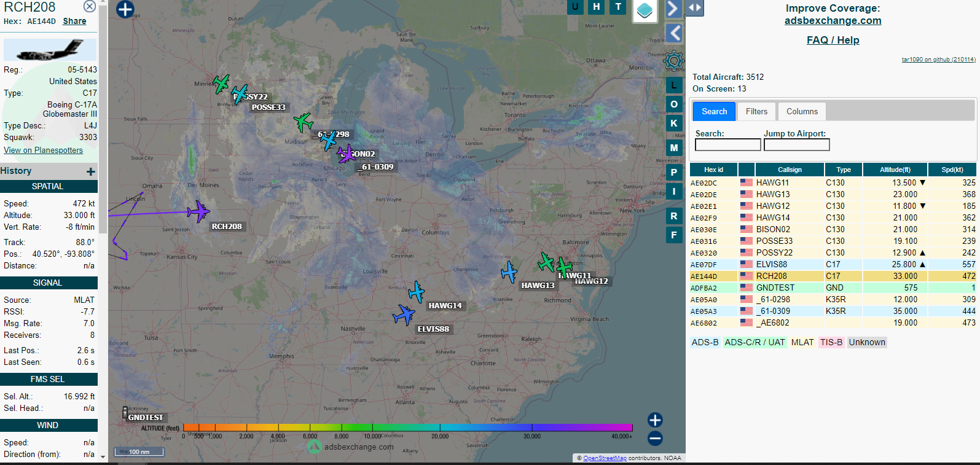
Task: Open the FAQ / Help link
Action: [x=833, y=40]
